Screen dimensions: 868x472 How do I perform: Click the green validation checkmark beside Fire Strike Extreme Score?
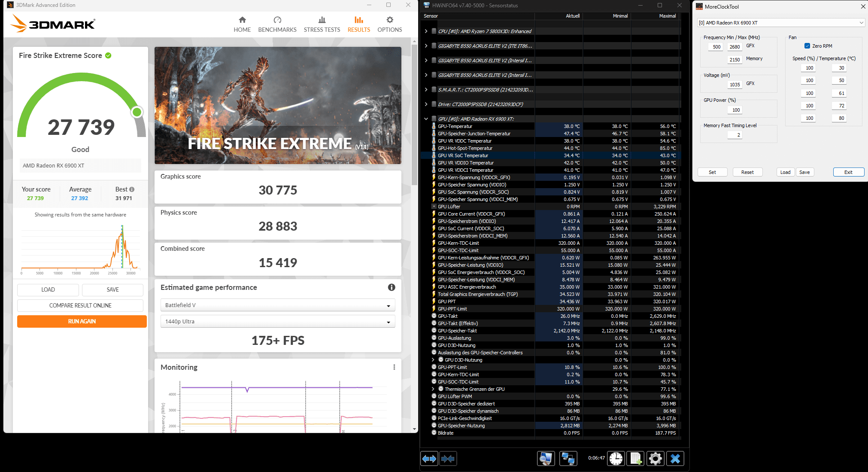click(x=108, y=55)
